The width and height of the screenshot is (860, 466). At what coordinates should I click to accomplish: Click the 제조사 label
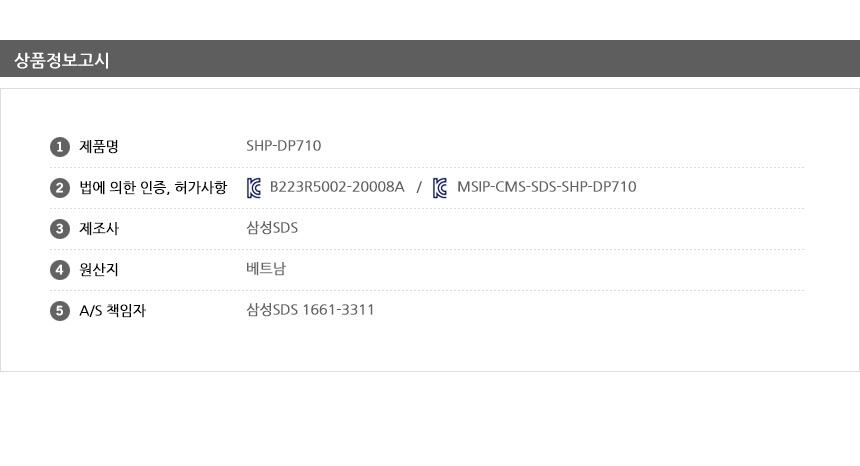(99, 229)
